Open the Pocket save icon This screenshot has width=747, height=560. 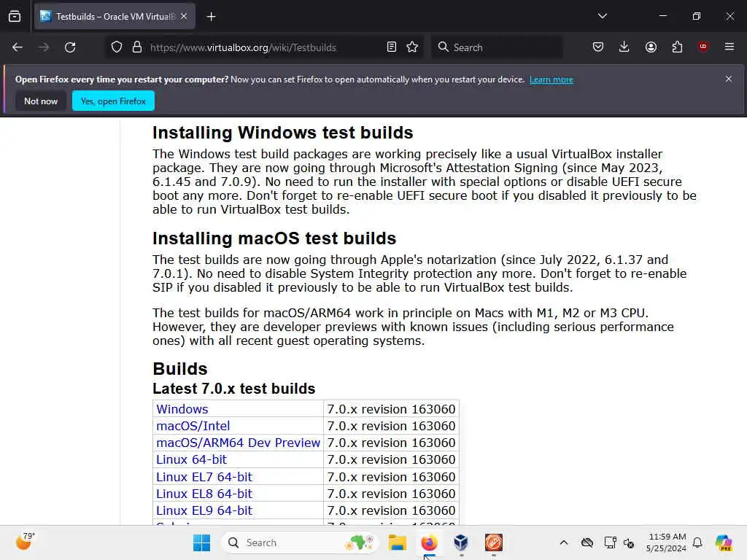[x=598, y=47]
